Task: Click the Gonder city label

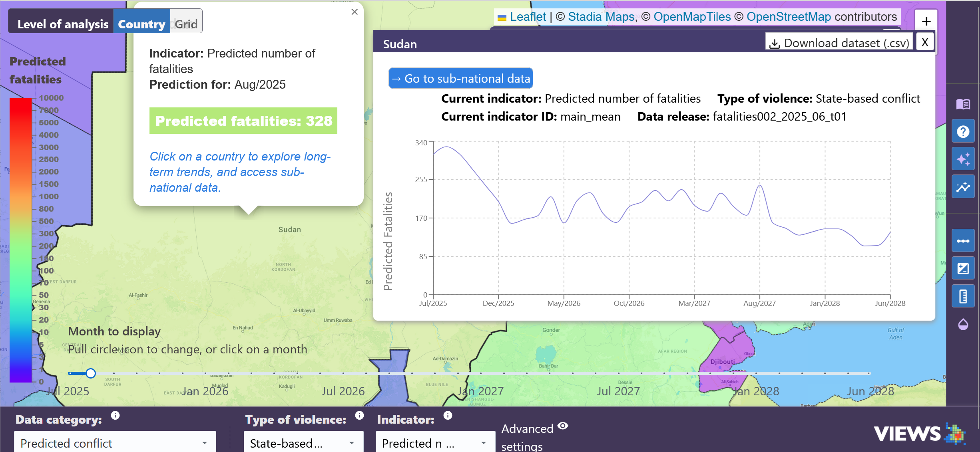Action: tap(551, 330)
